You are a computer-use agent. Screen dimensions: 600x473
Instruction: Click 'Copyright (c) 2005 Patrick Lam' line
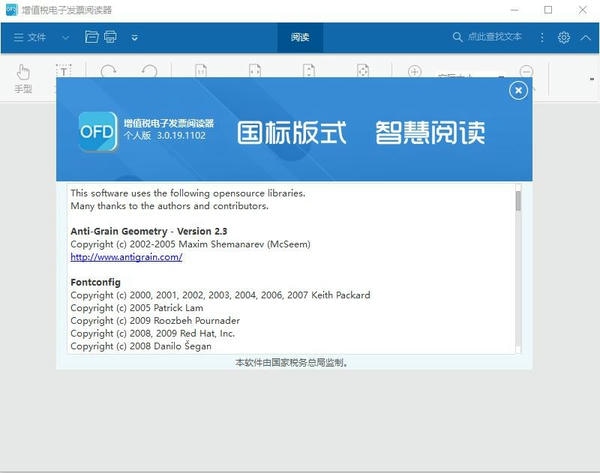137,308
